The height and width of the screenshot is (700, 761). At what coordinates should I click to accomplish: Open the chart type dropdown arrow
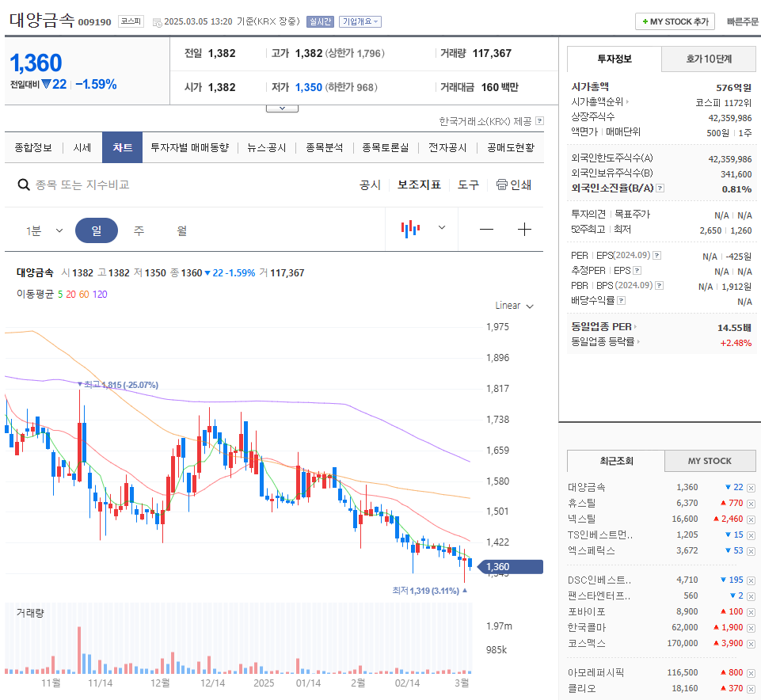442,227
